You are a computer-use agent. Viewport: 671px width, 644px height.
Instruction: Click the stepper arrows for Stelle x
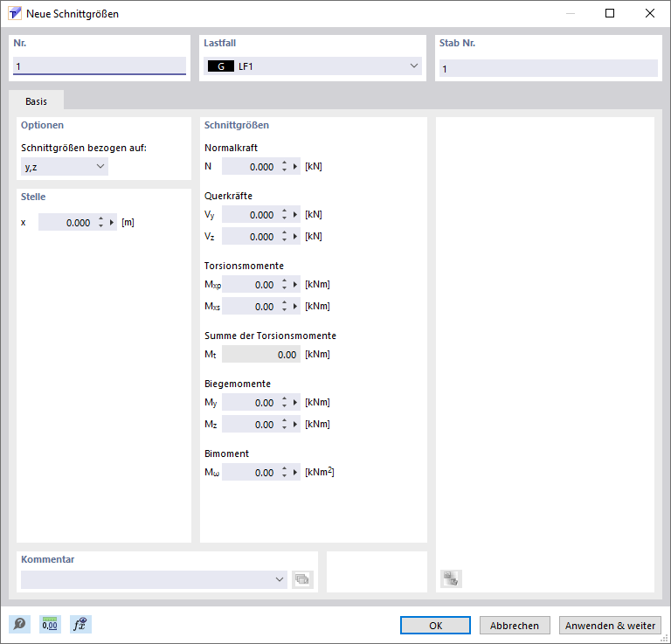click(101, 223)
